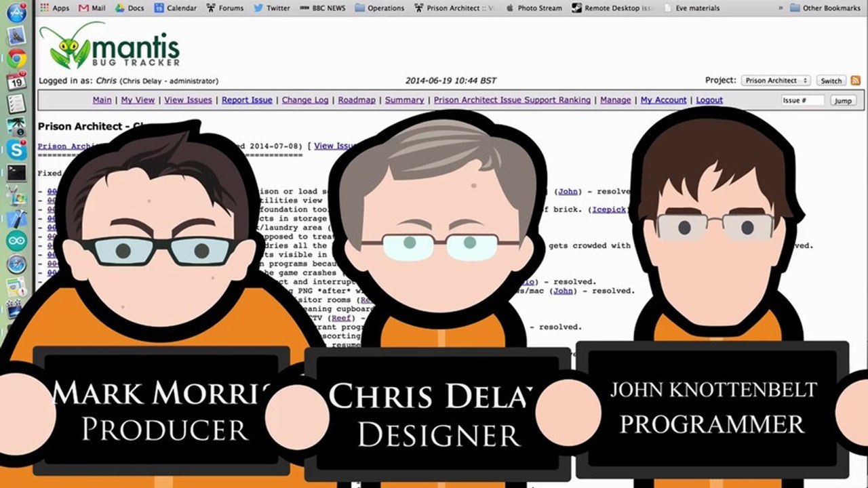Open the My Account link

(664, 100)
